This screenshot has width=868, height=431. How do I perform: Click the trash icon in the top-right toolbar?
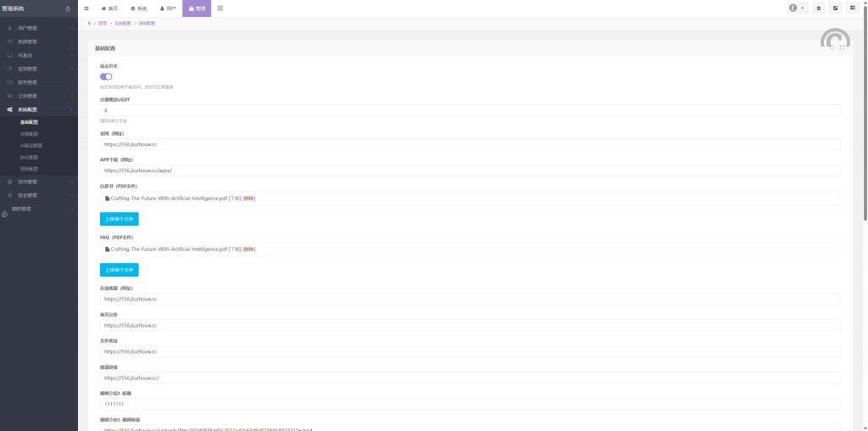[820, 8]
